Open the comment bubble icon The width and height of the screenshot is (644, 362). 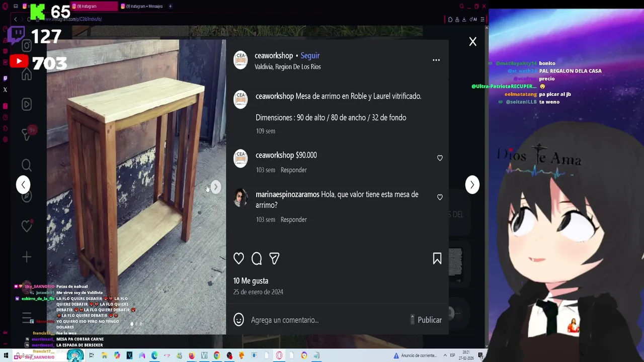pos(257,258)
